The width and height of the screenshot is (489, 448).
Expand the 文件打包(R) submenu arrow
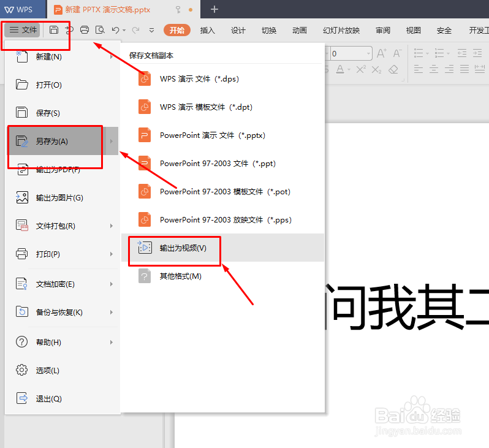112,226
